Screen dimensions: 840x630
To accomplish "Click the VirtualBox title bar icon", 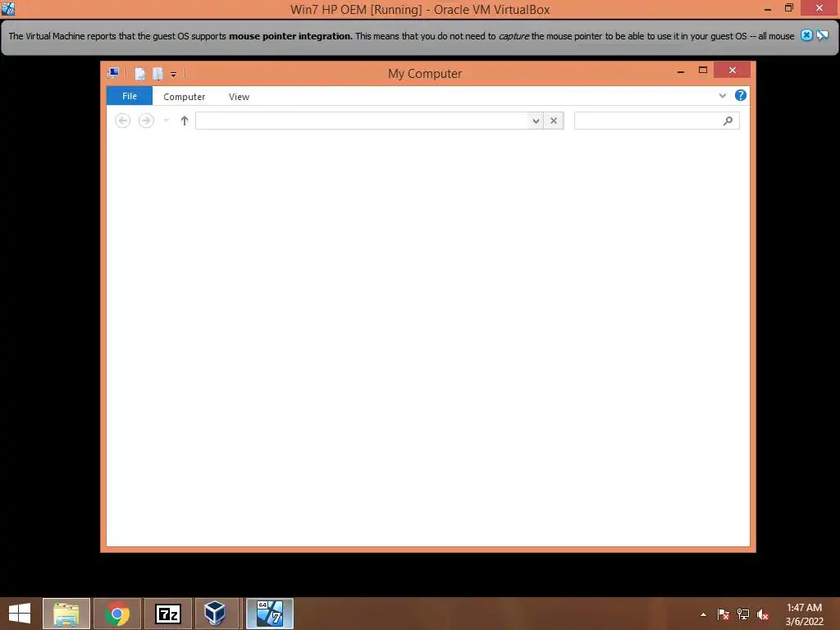I will pos(8,8).
